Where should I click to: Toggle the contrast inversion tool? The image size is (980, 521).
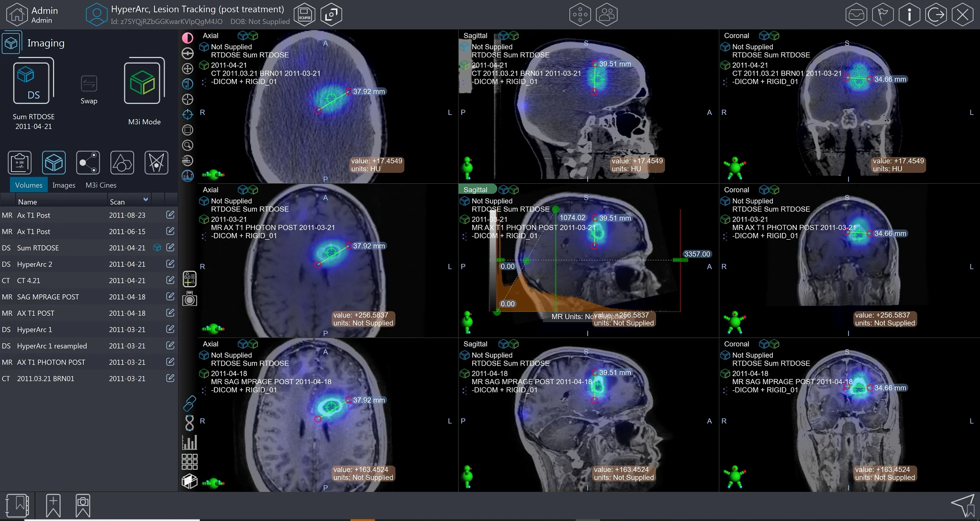(188, 38)
